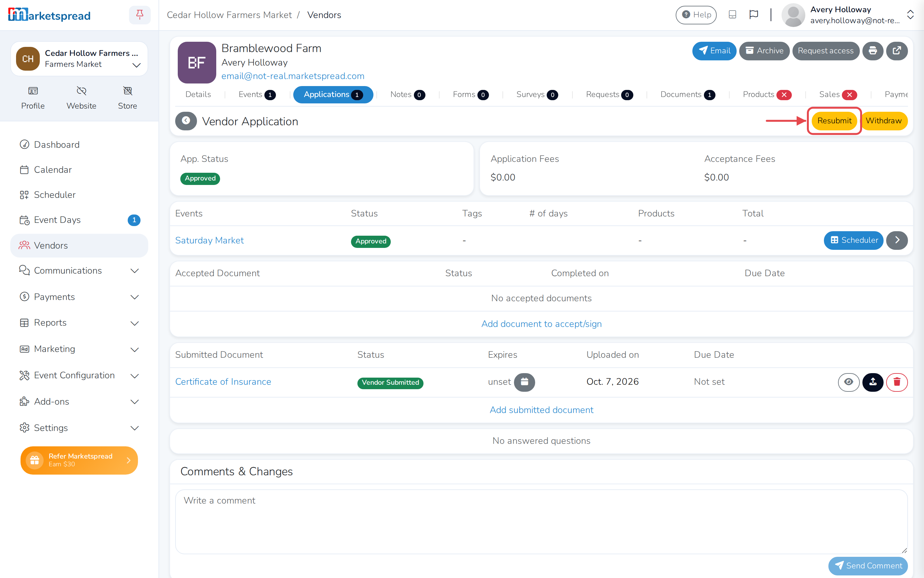This screenshot has height=578, width=924.
Task: Open the Store icon in sidebar
Action: [x=127, y=98]
